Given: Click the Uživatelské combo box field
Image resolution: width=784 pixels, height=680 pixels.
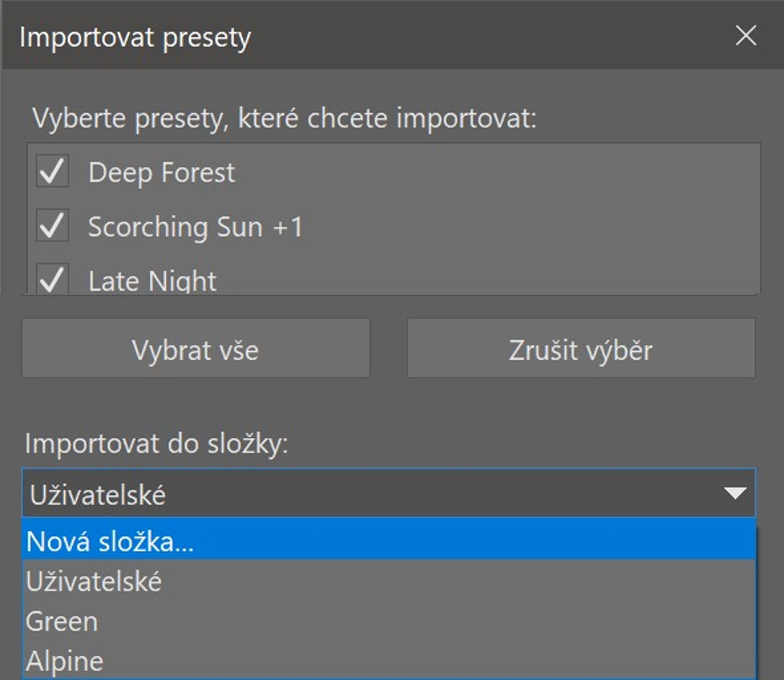Looking at the screenshot, I should (x=389, y=493).
